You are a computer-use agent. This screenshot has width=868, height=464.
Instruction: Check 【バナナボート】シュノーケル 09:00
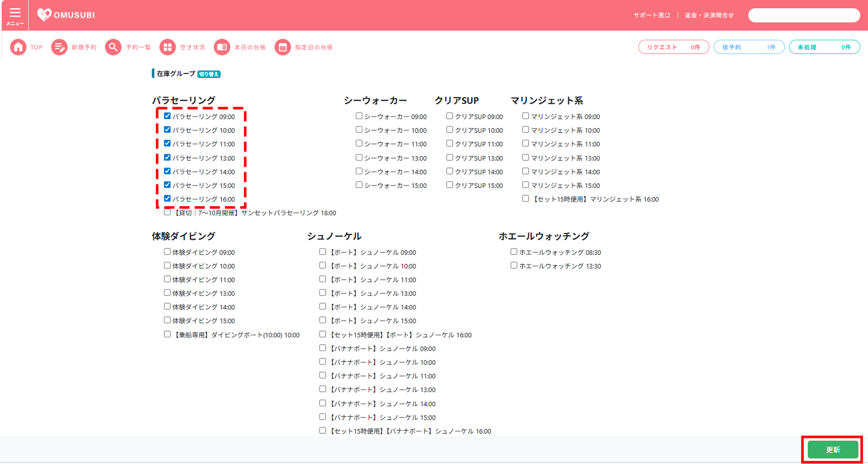[x=323, y=348]
